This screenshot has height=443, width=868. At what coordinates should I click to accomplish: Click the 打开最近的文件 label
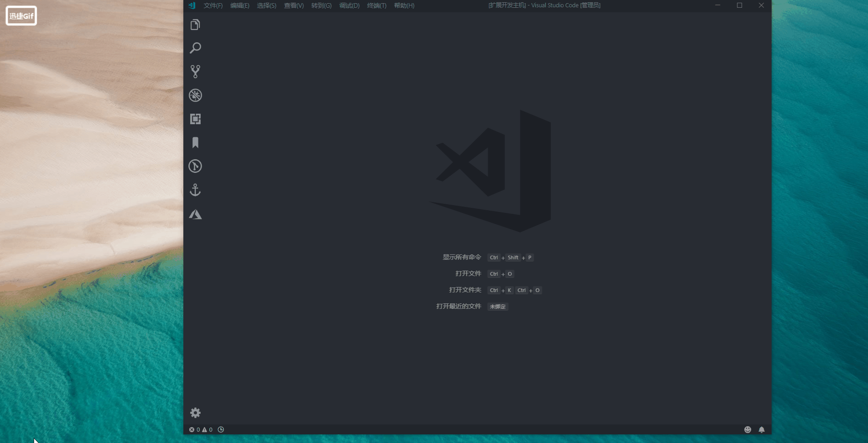[x=459, y=306]
